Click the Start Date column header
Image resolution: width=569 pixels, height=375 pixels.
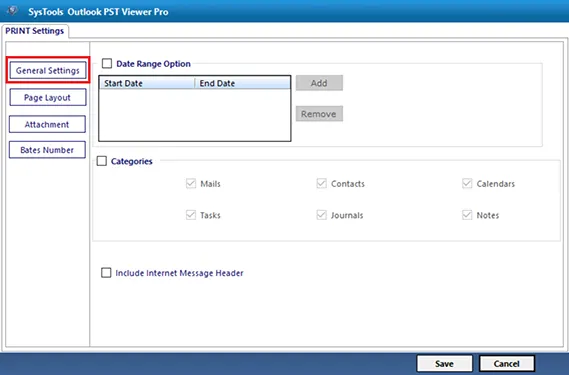coord(147,83)
